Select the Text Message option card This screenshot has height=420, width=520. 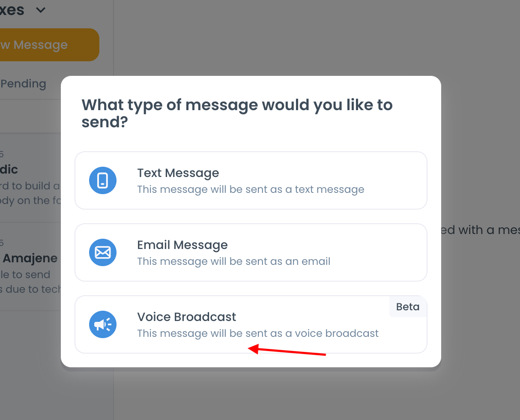(x=251, y=180)
